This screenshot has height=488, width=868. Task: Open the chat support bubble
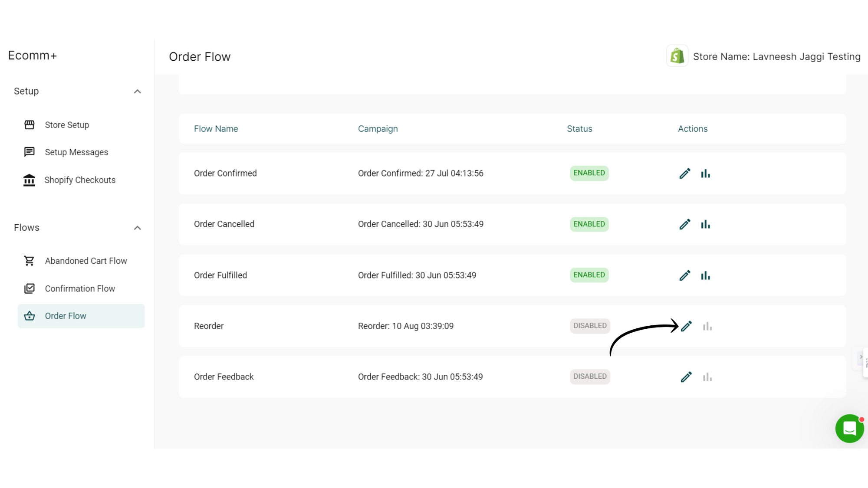pyautogui.click(x=849, y=429)
